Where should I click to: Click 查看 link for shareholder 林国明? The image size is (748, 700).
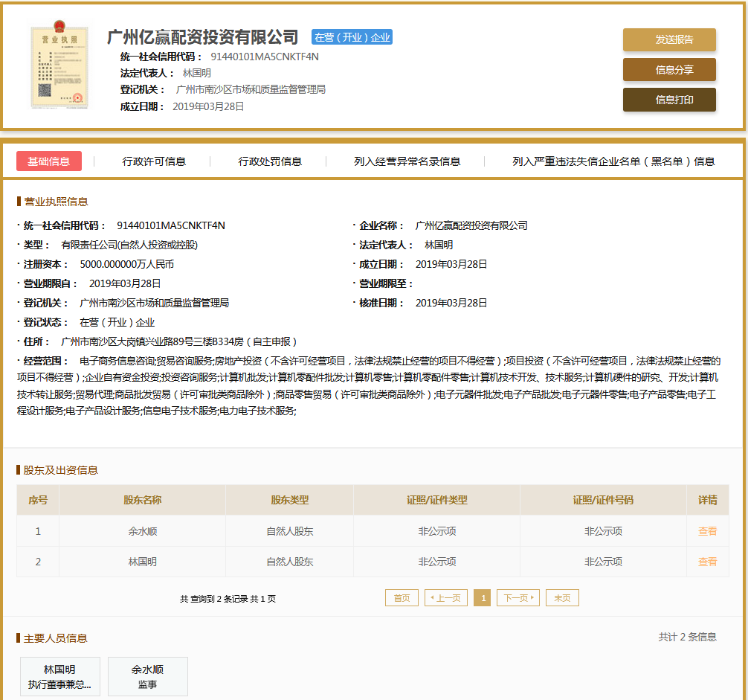click(x=707, y=562)
